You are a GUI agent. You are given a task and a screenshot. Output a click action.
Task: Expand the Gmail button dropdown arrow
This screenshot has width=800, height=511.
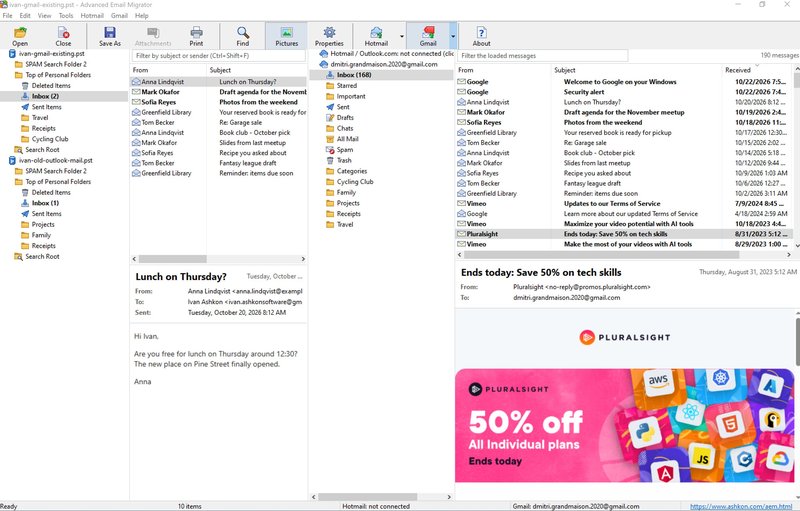(453, 36)
